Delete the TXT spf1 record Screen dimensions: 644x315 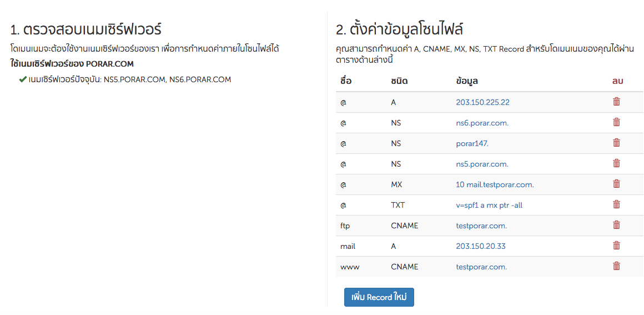[x=616, y=204]
